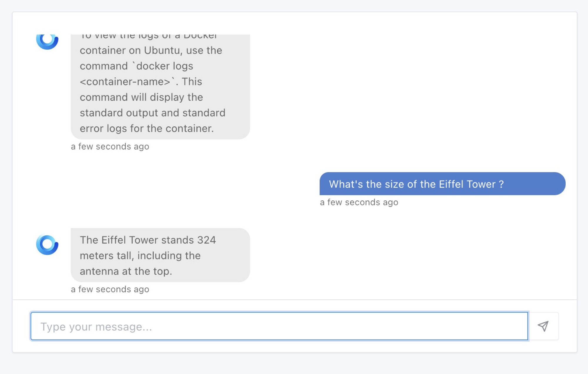This screenshot has height=374, width=588.
Task: Click the number "324" in the answer
Action: click(206, 240)
